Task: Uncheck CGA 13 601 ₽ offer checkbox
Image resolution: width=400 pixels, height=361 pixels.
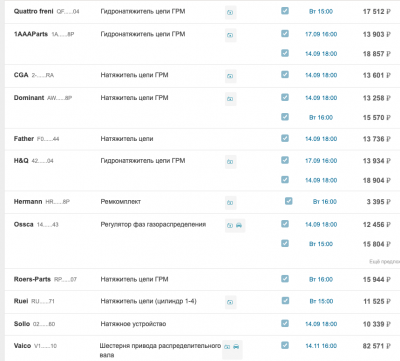Action: coord(285,75)
